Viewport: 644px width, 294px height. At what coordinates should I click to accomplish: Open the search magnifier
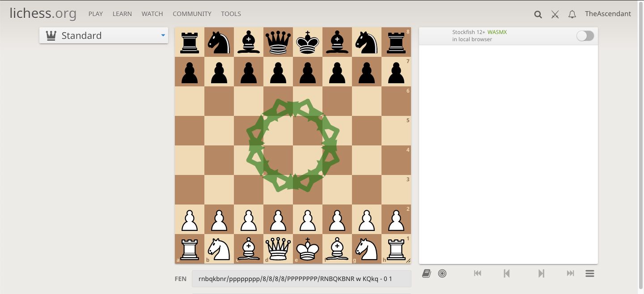click(x=538, y=14)
